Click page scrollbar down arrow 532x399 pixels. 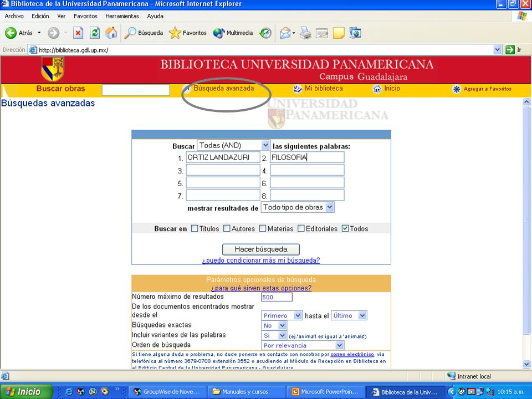[x=526, y=365]
